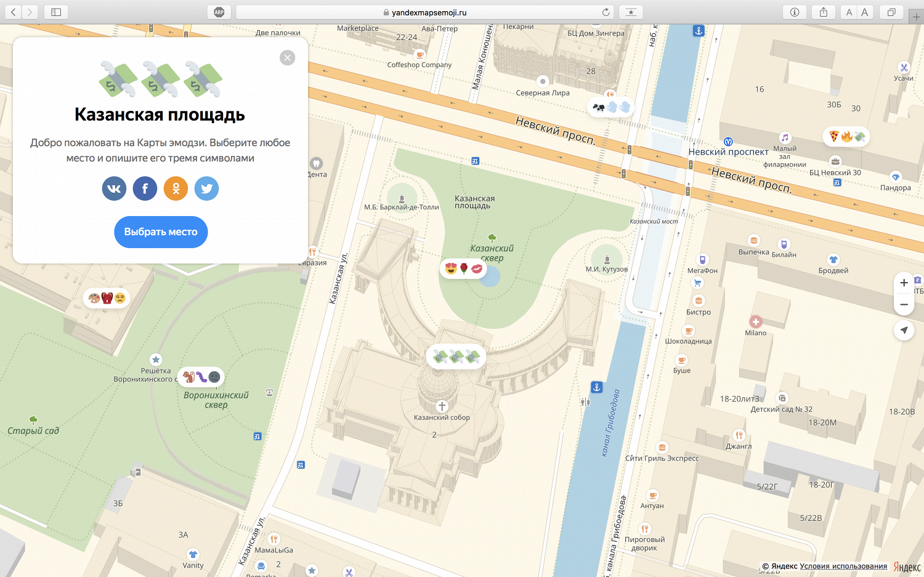
Task: Close the Казанская площадь popup card
Action: (x=287, y=58)
